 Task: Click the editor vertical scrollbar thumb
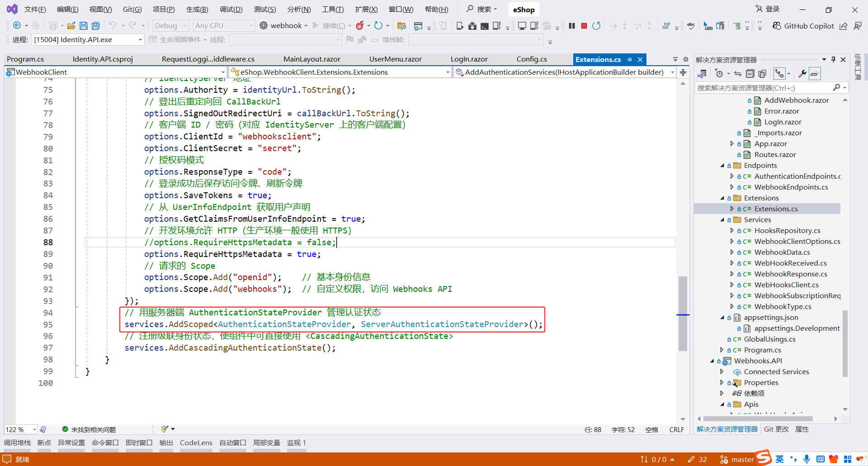[683, 314]
